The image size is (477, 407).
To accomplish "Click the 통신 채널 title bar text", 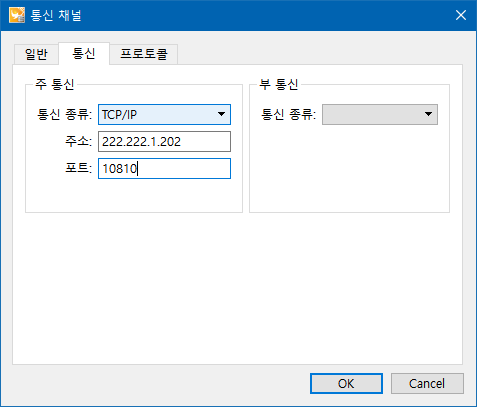I will [56, 15].
